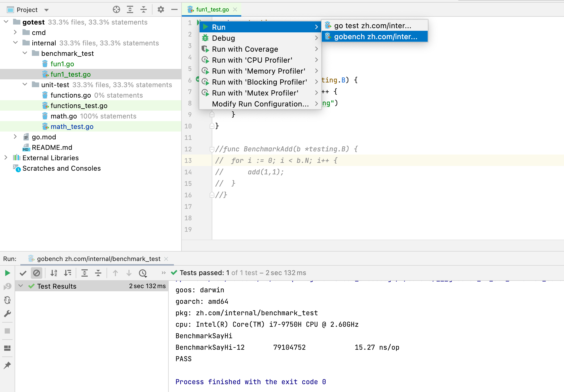Expand the go.mod node
564x392 pixels.
click(15, 137)
